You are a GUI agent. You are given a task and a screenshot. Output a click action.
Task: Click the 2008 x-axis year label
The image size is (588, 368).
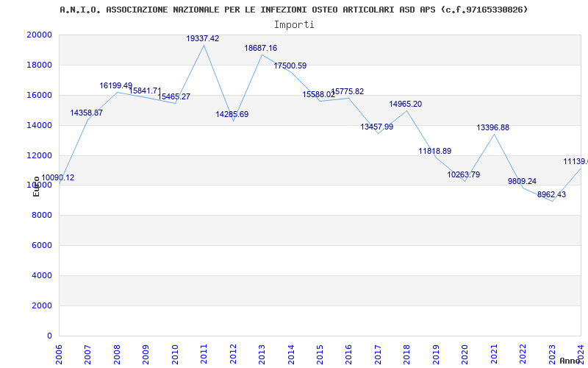[117, 354]
